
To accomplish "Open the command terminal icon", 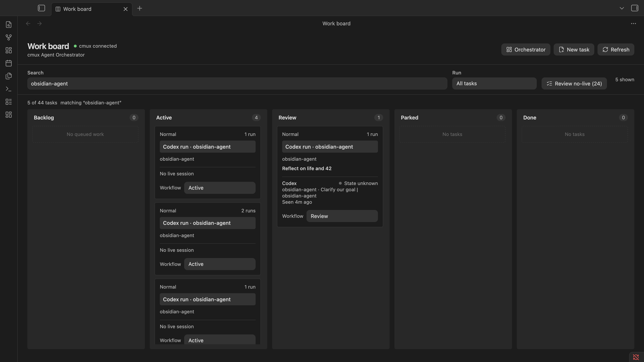I will 9,89.
